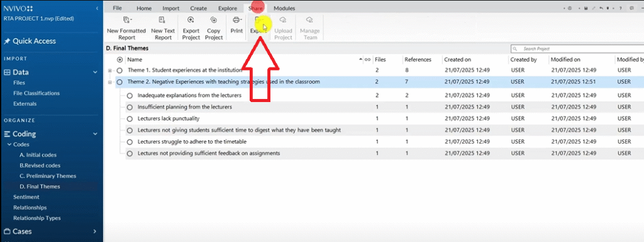Viewport: 644px width, 242px height.
Task: Open Externals in the sidebar
Action: click(x=25, y=104)
